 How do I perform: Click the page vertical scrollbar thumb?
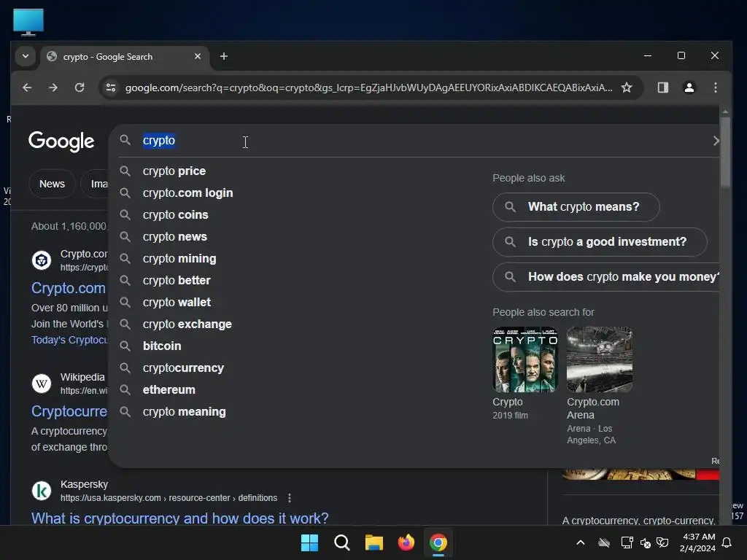coord(725,152)
